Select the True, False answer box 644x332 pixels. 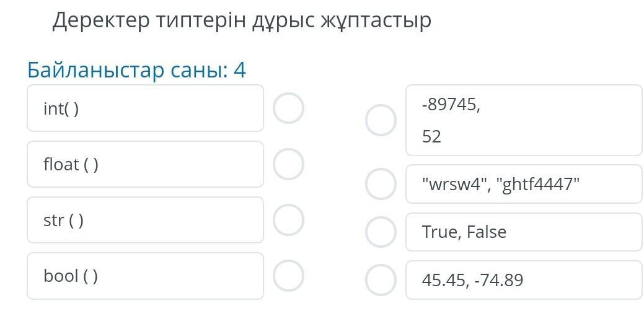point(524,232)
